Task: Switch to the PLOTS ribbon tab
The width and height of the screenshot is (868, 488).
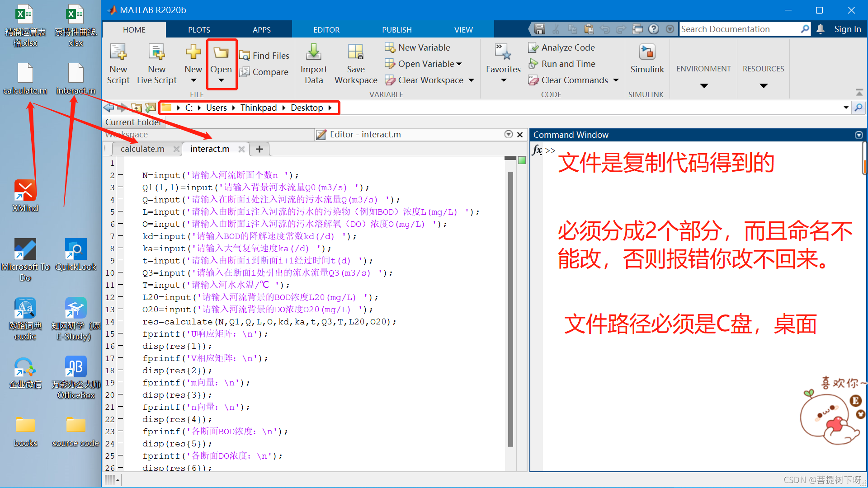Action: point(199,30)
